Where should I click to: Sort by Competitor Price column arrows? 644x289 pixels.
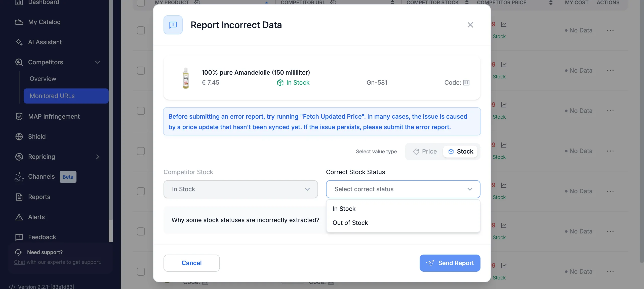551,3
